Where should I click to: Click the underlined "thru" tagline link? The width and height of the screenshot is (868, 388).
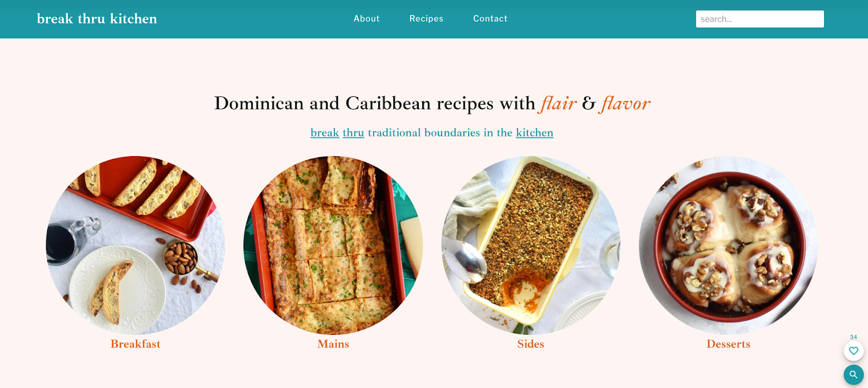click(x=353, y=133)
